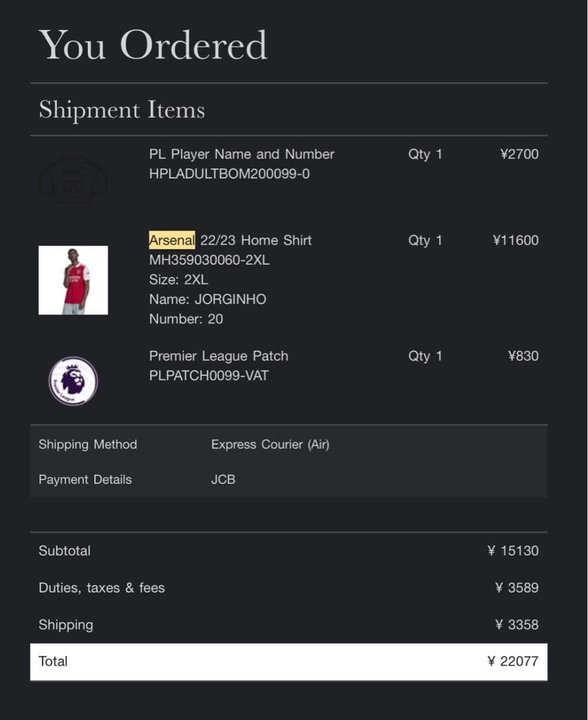Click the Name: JORGINHO detail

pos(207,299)
